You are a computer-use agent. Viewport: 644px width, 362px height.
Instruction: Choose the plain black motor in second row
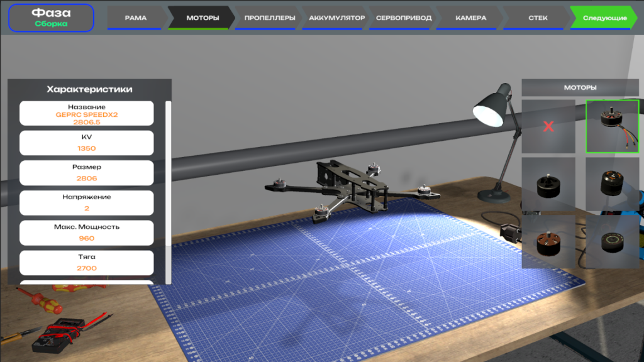point(548,184)
